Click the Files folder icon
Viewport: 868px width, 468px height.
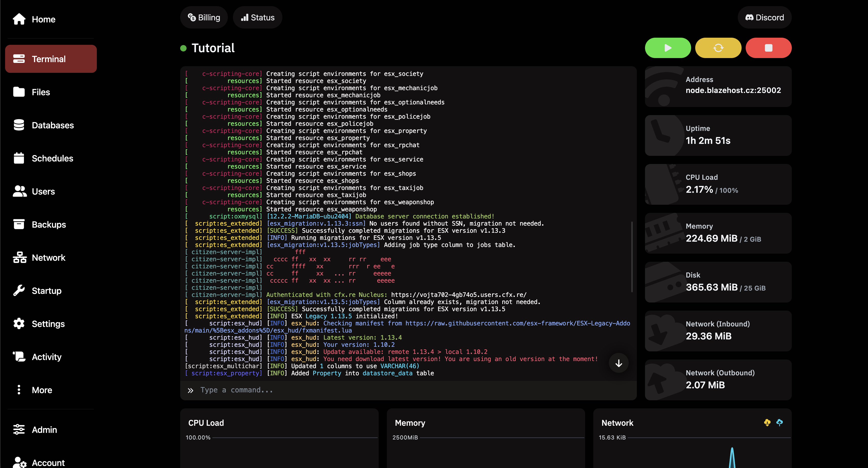[x=19, y=92]
